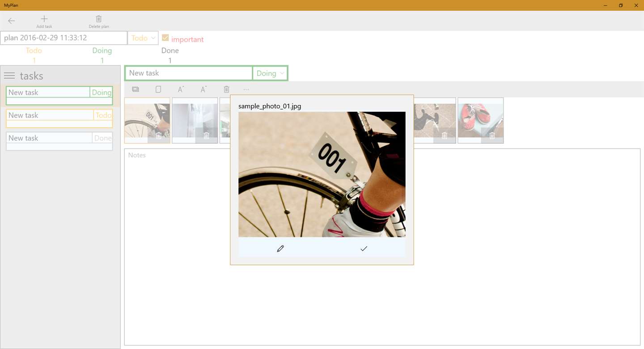Screen dimensions: 644x349
Task: Open the tasks hamburger menu
Action: pos(9,76)
